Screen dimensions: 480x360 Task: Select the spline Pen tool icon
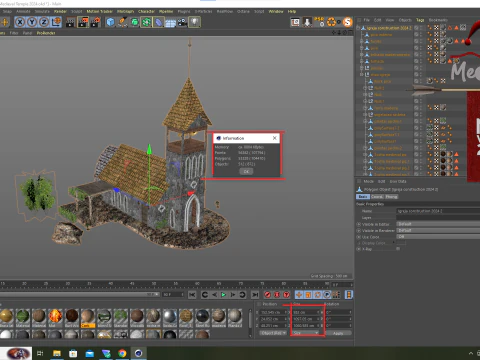(122, 22)
